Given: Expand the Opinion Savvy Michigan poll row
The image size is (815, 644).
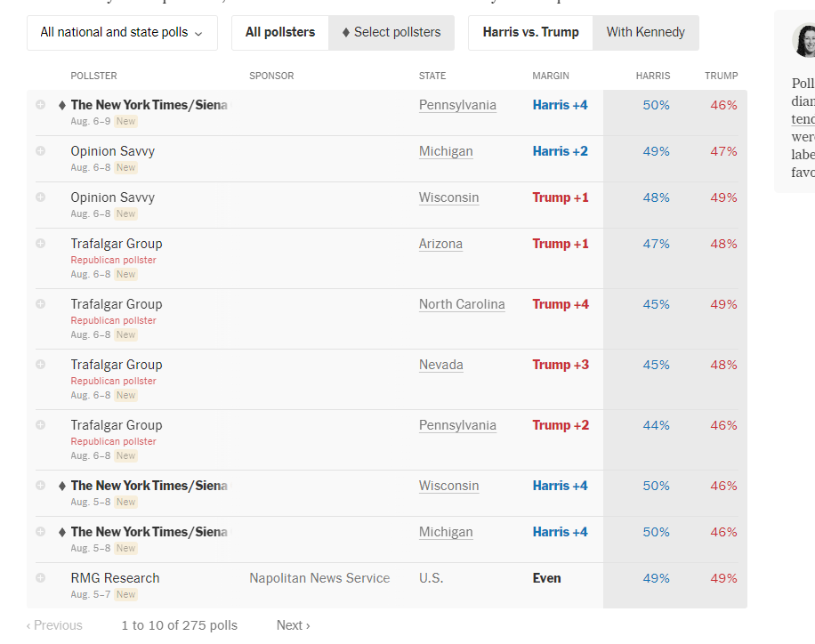Looking at the screenshot, I should pos(40,151).
